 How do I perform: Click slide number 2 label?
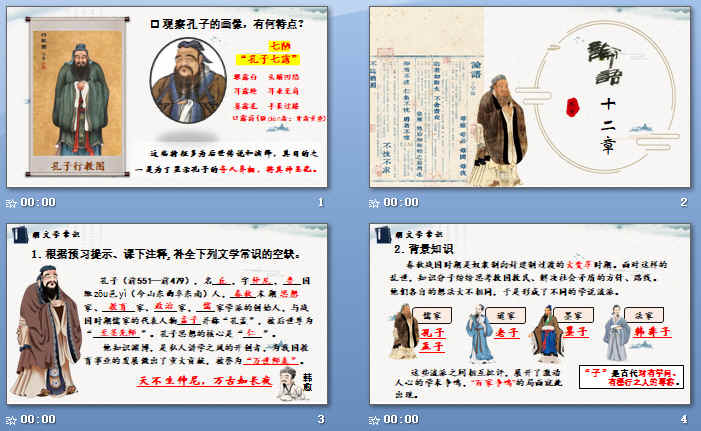pyautogui.click(x=684, y=202)
